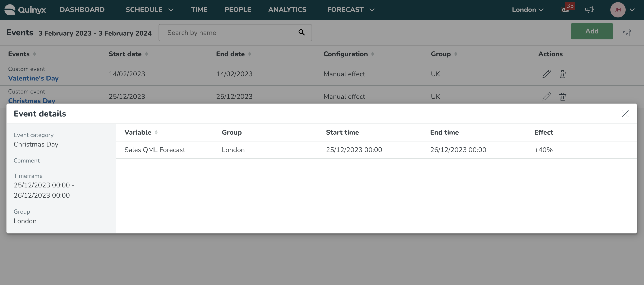
Task: Sort by Variable in Event details
Action: [156, 132]
